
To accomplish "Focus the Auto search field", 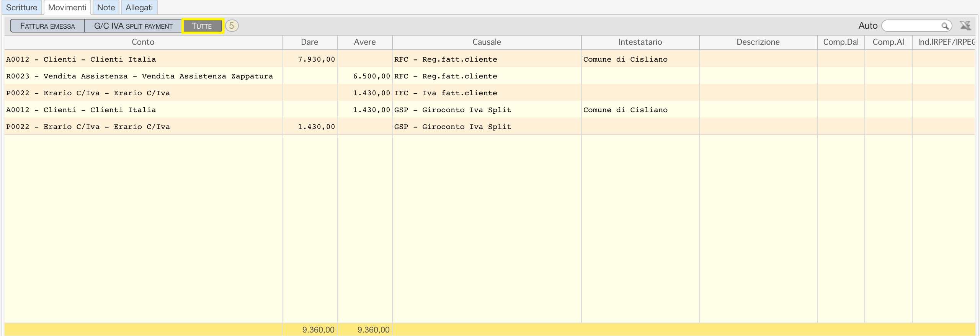I will 916,26.
